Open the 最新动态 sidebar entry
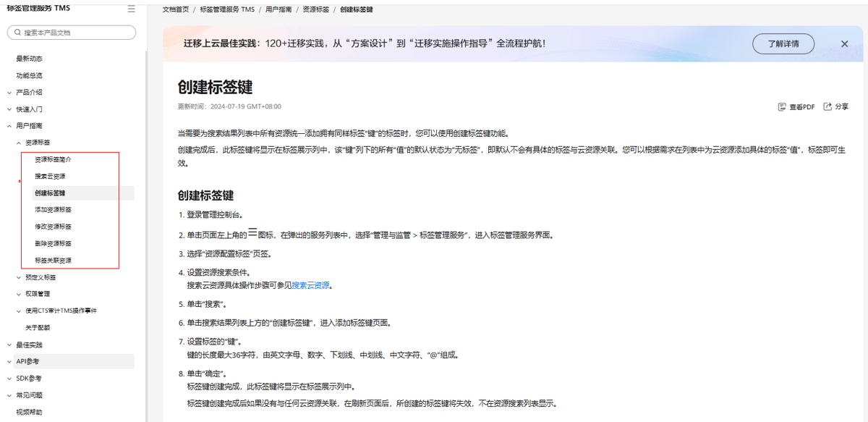 30,59
